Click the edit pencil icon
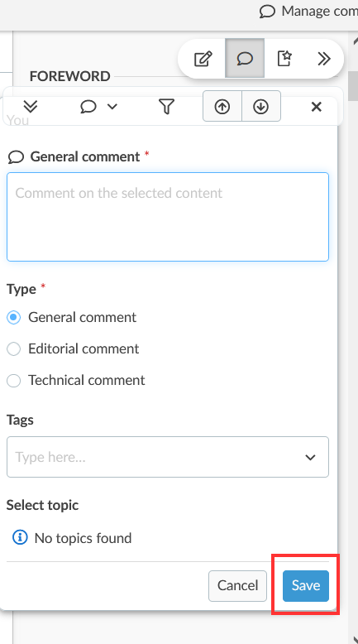This screenshot has height=644, width=358. coord(203,59)
